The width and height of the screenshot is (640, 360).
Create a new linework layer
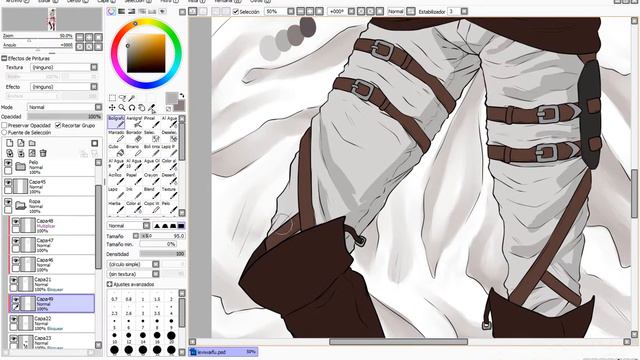click(x=21, y=143)
